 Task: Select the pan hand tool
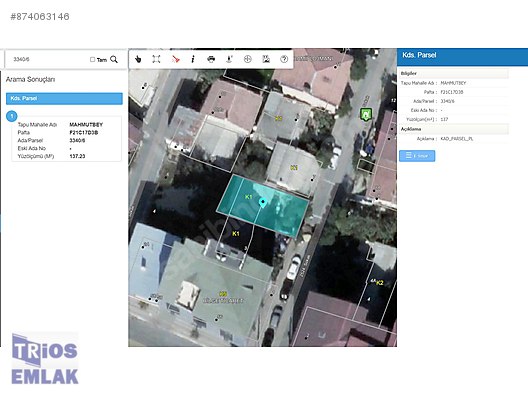138,59
